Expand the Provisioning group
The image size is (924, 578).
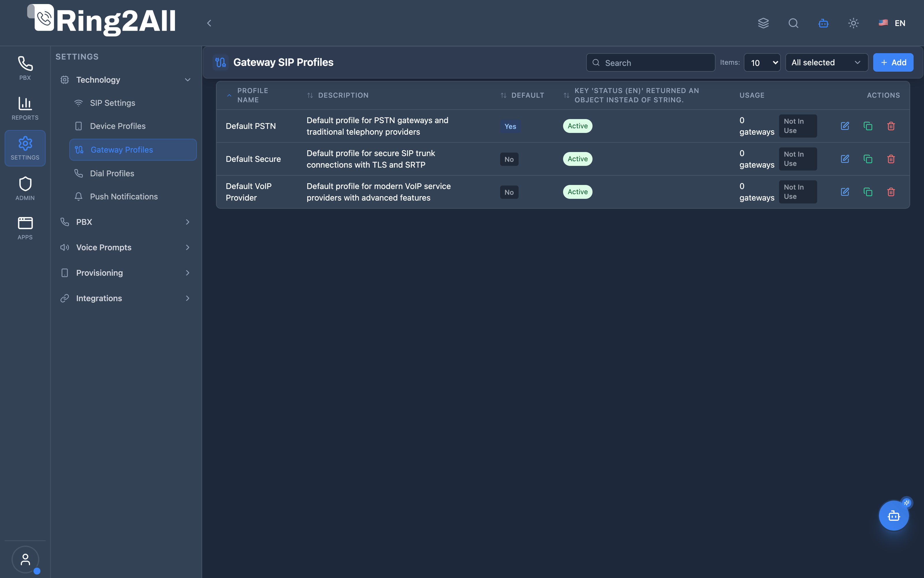click(126, 273)
